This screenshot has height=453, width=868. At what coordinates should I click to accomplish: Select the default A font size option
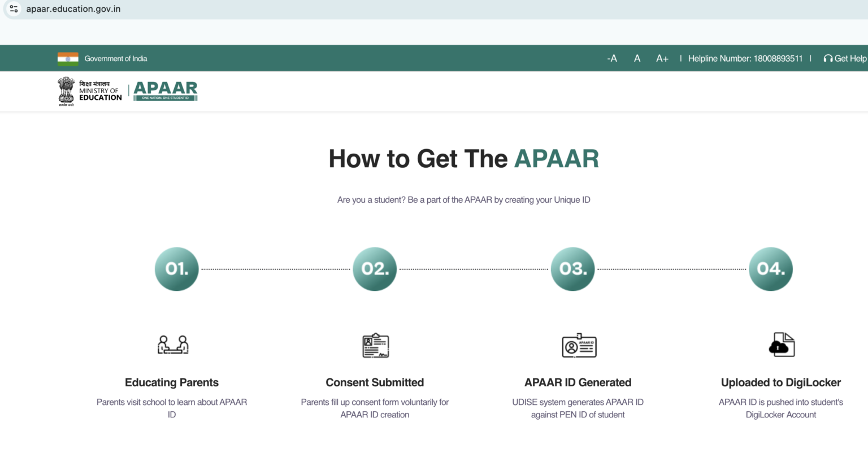pos(637,58)
